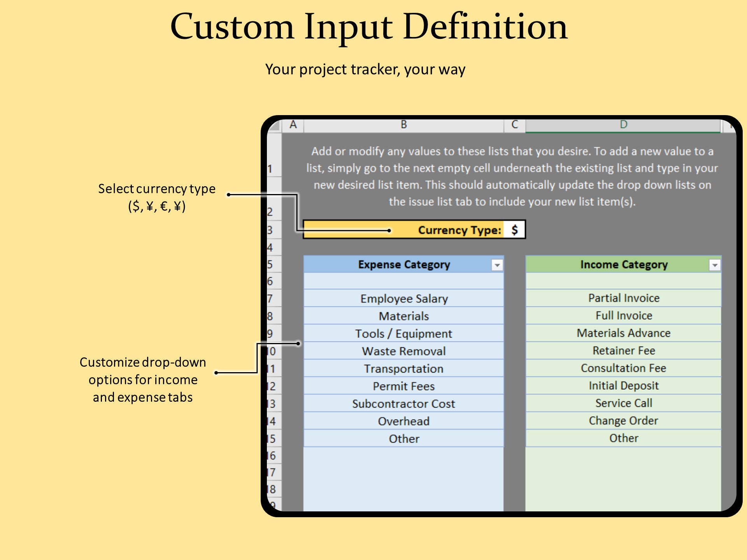Select the Full Invoice cell
Viewport: 747px width, 560px height.
(x=623, y=315)
